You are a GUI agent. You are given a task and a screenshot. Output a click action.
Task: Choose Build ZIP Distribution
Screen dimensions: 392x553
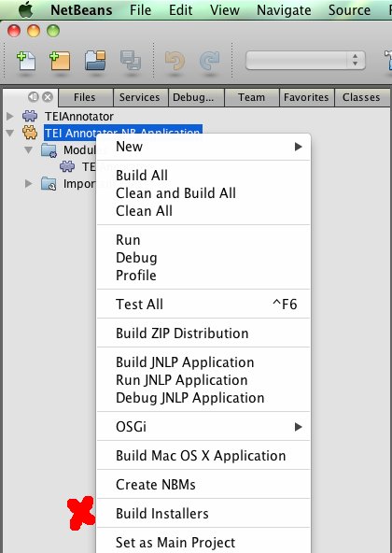[203, 333]
